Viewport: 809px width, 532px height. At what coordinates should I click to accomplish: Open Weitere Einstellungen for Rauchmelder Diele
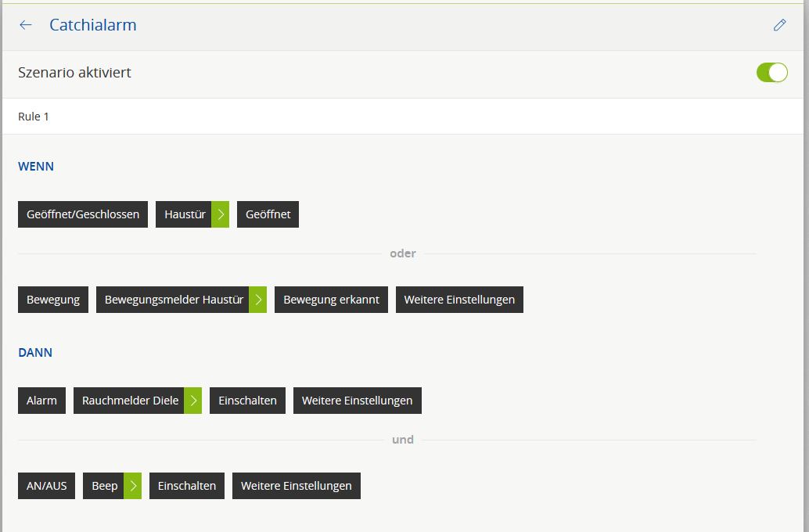(357, 401)
